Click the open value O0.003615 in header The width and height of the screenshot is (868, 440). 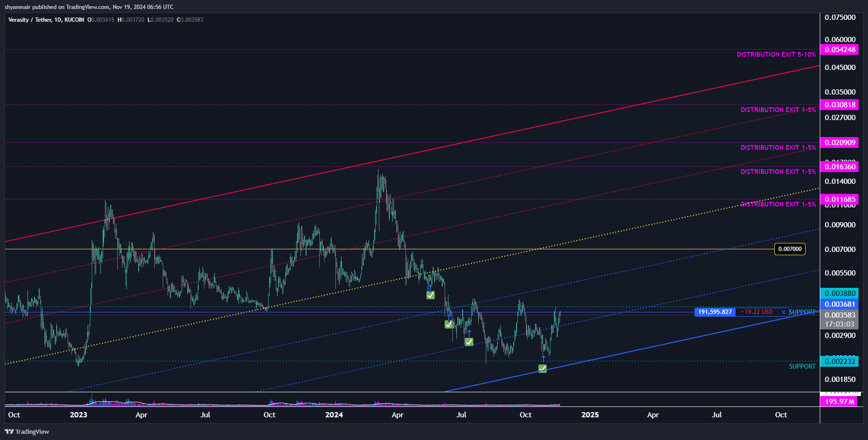coord(101,20)
